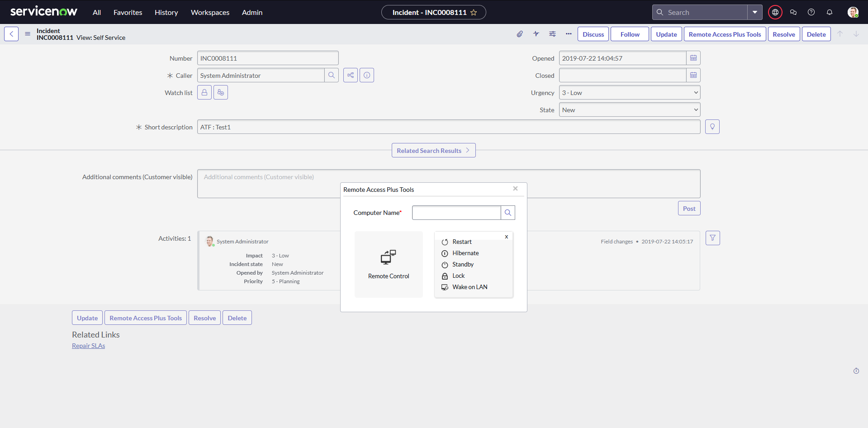Launch Remote Control tile
The height and width of the screenshot is (428, 868).
point(389,264)
